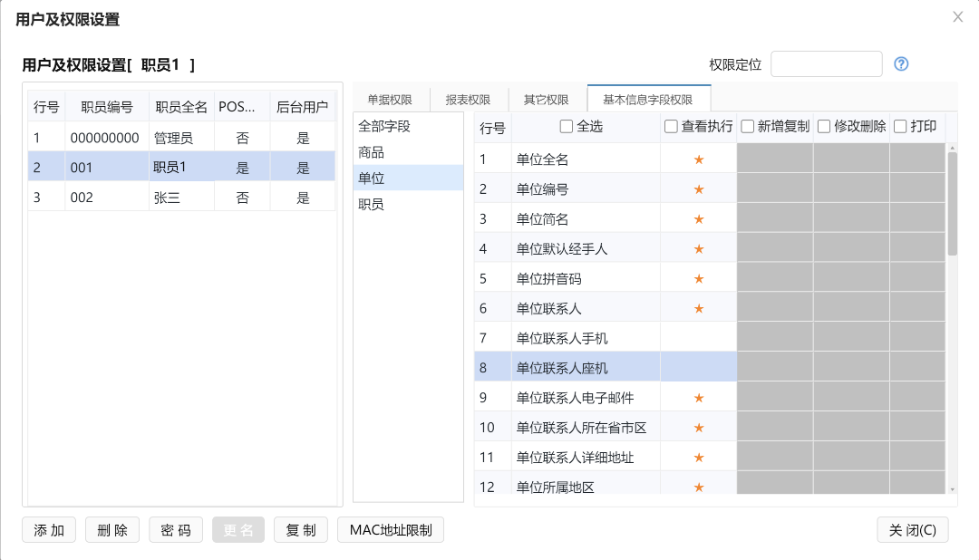Click the MAC地址限制 button
The width and height of the screenshot is (979, 560).
(x=391, y=530)
